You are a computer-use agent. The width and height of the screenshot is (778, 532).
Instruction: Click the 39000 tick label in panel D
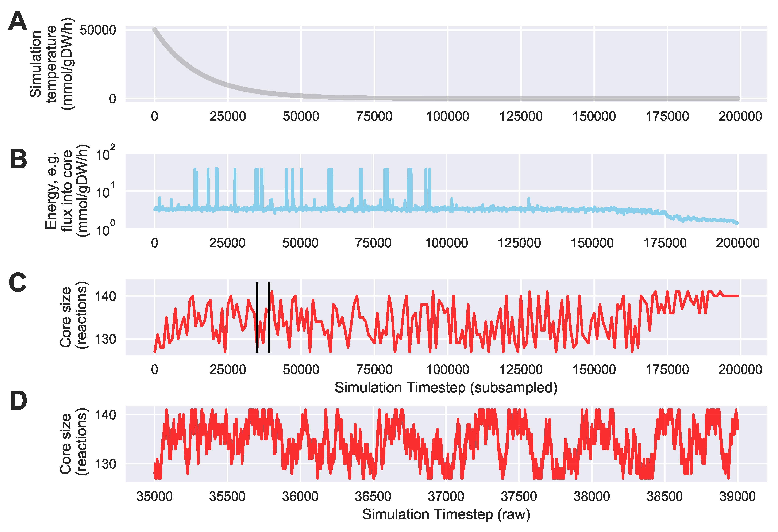pos(737,496)
